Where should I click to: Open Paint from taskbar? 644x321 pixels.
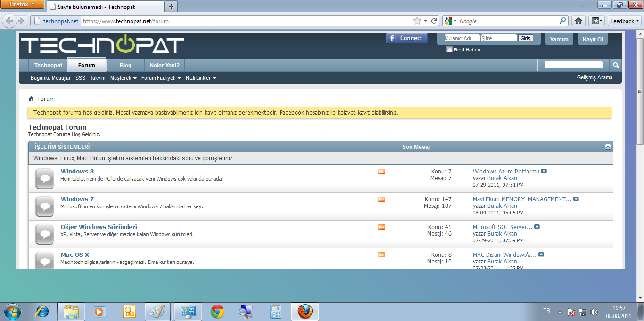click(157, 312)
